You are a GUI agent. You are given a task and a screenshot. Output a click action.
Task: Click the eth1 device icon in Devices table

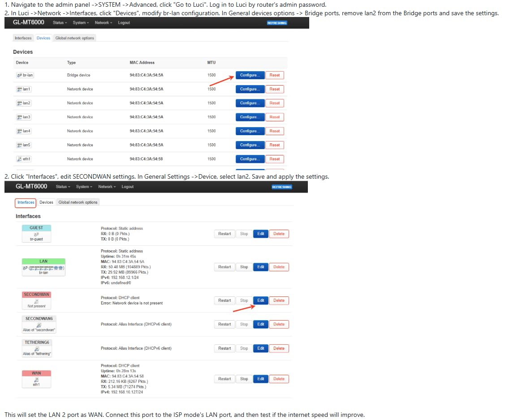19,159
